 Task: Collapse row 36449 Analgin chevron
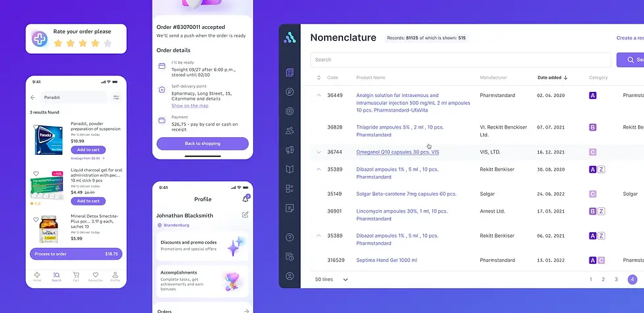click(318, 95)
